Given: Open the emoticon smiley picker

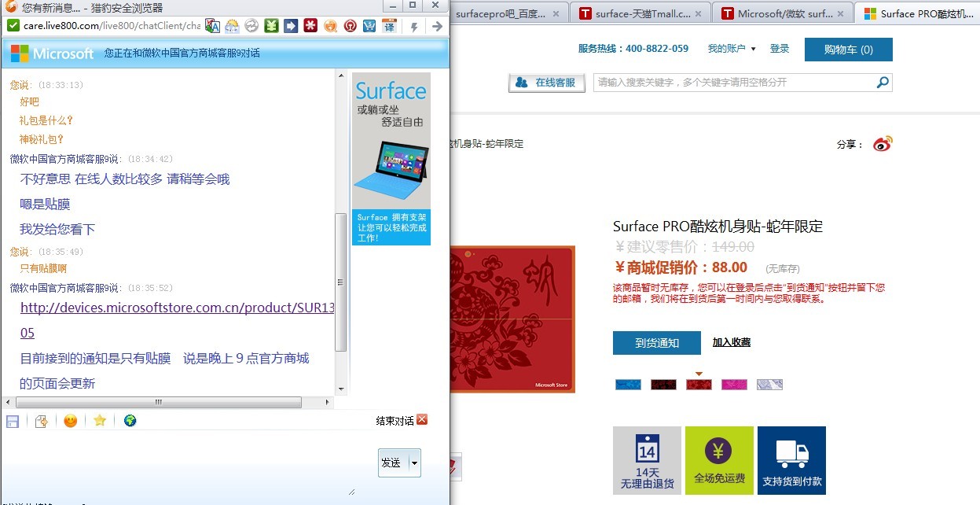Looking at the screenshot, I should point(71,421).
